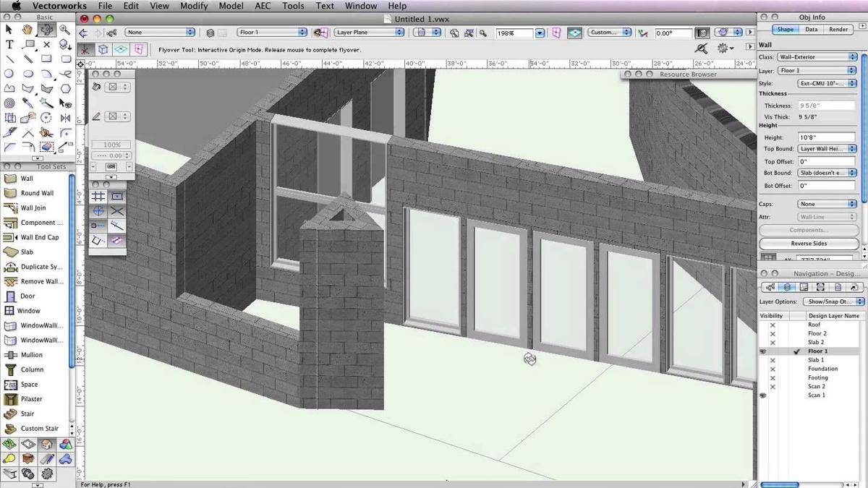The image size is (868, 488).
Task: Toggle visibility of the Footing layer
Action: 773,377
